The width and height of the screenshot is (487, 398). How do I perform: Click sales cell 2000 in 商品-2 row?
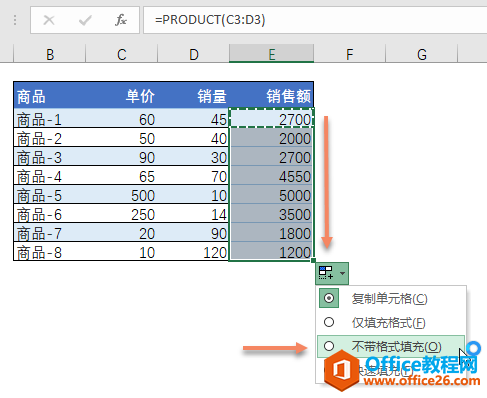point(271,137)
